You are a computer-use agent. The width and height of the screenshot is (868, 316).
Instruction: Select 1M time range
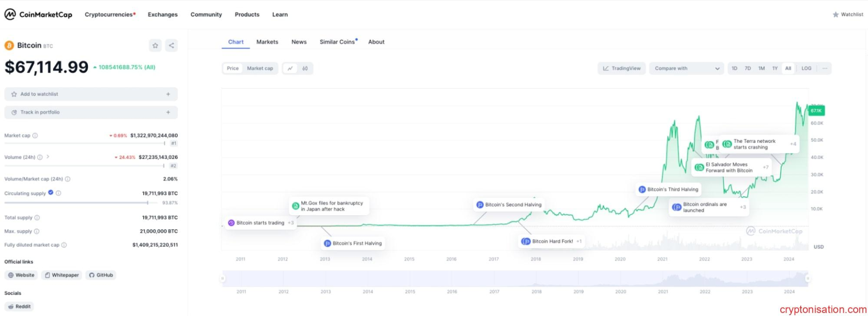tap(761, 68)
